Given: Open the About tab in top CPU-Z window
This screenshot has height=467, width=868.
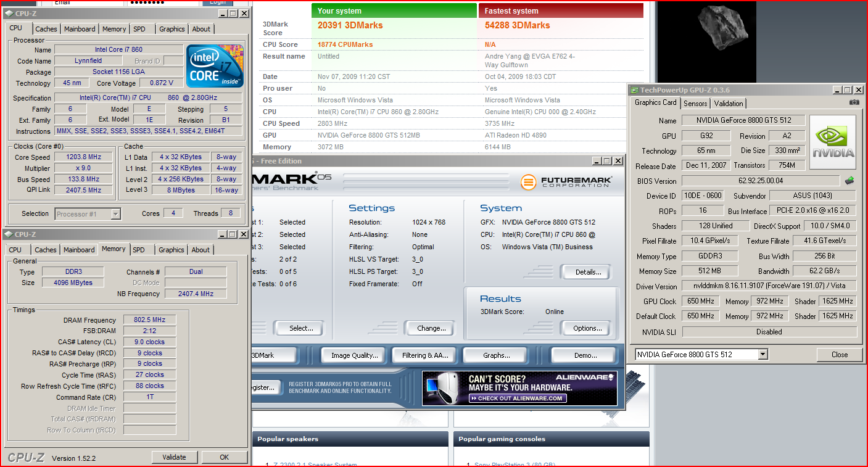Looking at the screenshot, I should (201, 29).
